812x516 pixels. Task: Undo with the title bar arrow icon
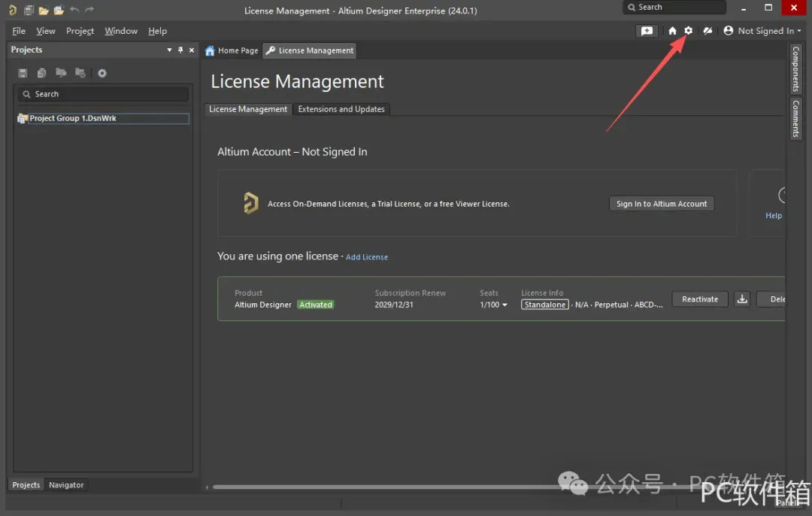pyautogui.click(x=74, y=9)
